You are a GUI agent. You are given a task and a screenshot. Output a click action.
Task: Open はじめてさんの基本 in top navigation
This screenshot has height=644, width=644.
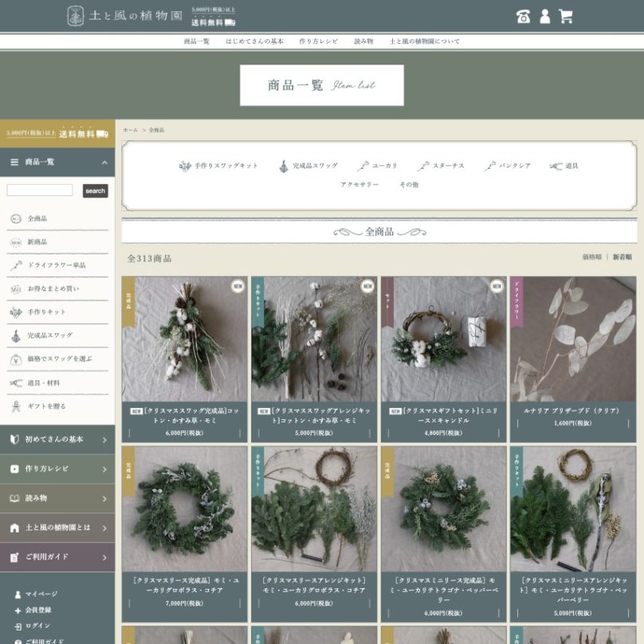coord(254,41)
